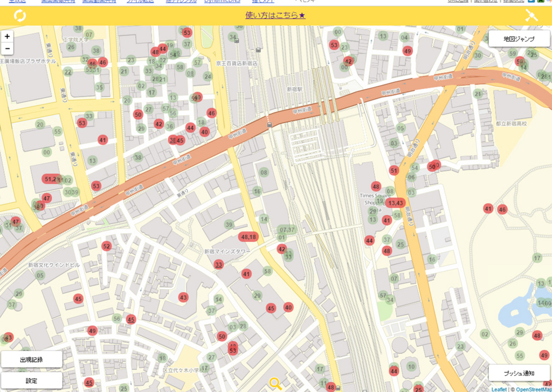552x392 pixels.
Task: Click green 26 marker below 工学院大学 label
Action: click(71, 47)
